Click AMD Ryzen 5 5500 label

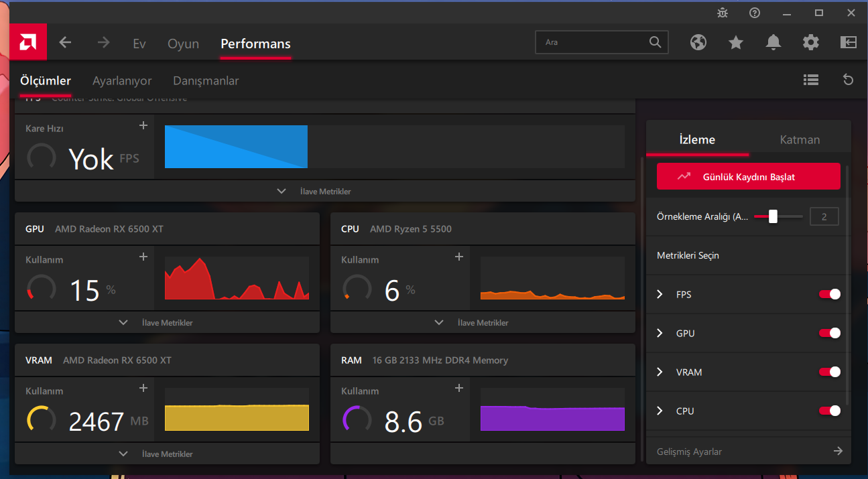coord(411,228)
